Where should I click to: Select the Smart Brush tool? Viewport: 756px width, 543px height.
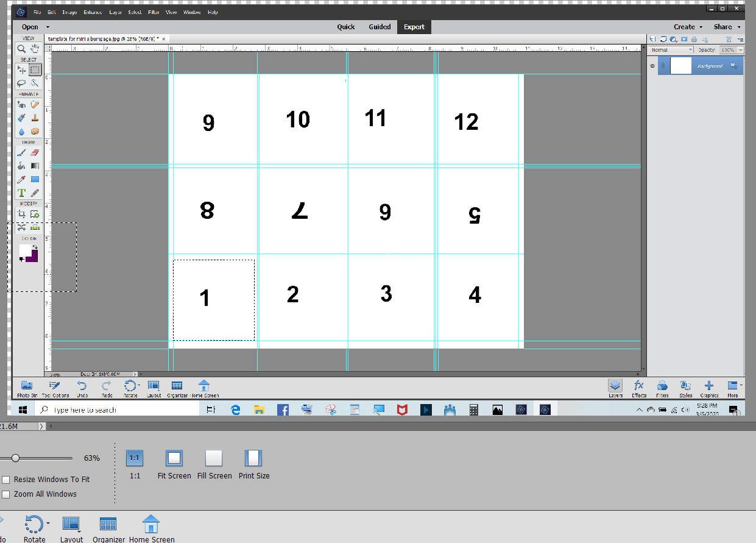point(21,118)
